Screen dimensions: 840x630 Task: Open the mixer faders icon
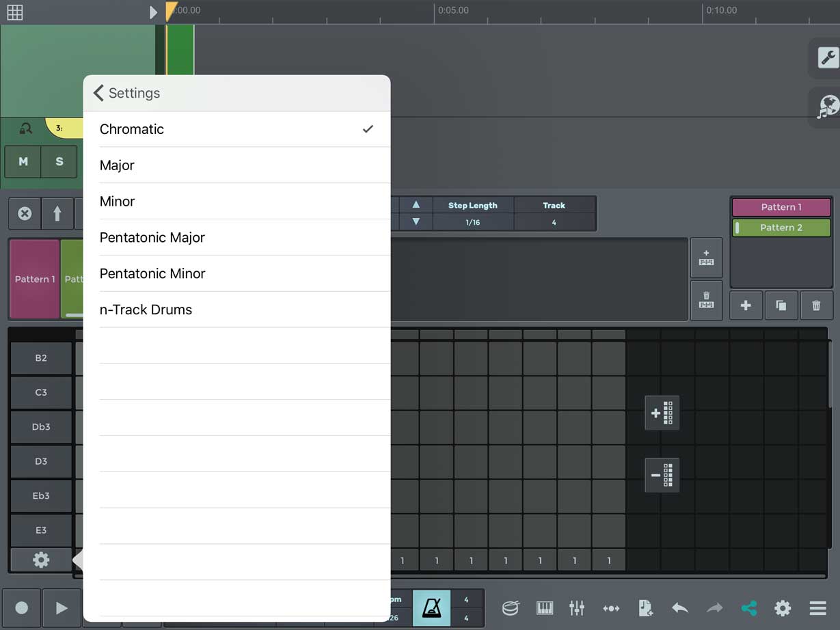point(577,608)
